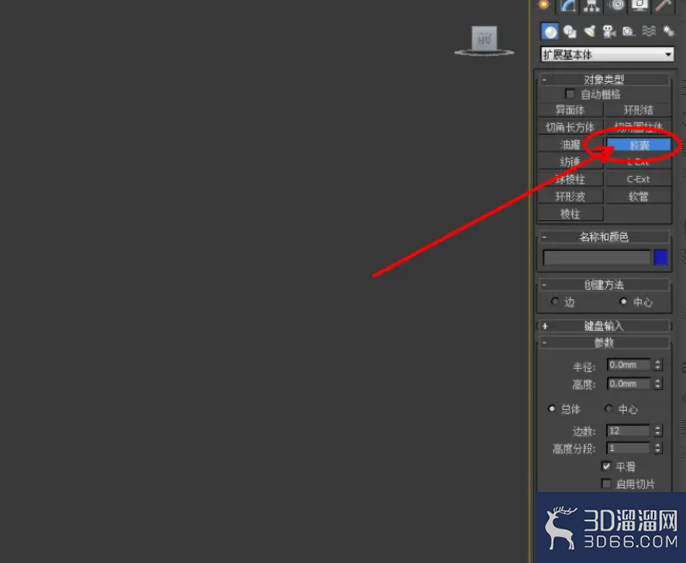Click the 异面体 object button
This screenshot has height=563, width=686.
pos(570,109)
